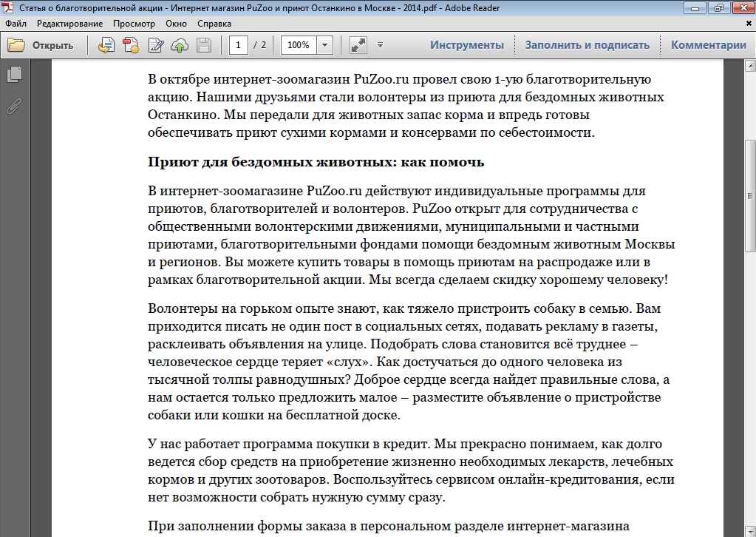Open the Окно menu
The width and height of the screenshot is (756, 537).
pyautogui.click(x=176, y=24)
